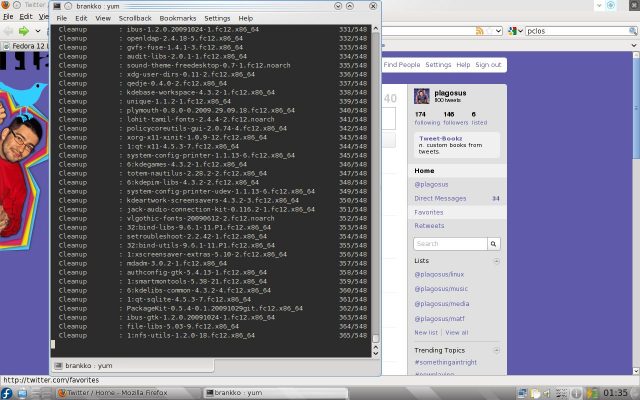This screenshot has height=400, width=640.
Task: Click the bookmark star in Firefox address bar
Action: click(x=489, y=31)
